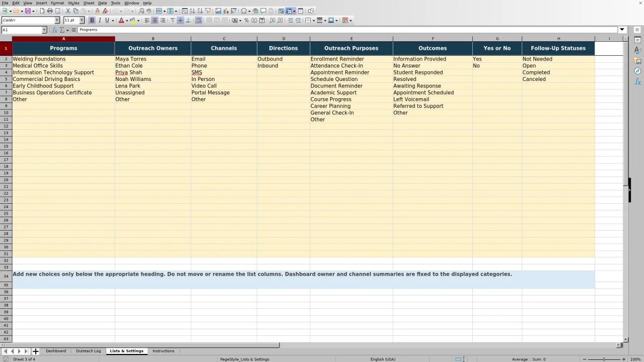Click the Spelling check icon

coord(149,11)
